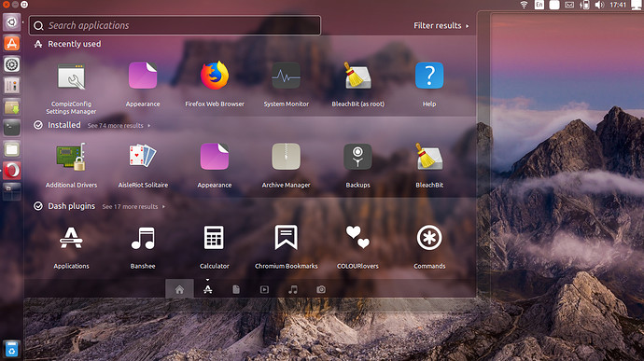Open Files manager from the launcher
Screen dimensions: 644x361
[x=12, y=149]
